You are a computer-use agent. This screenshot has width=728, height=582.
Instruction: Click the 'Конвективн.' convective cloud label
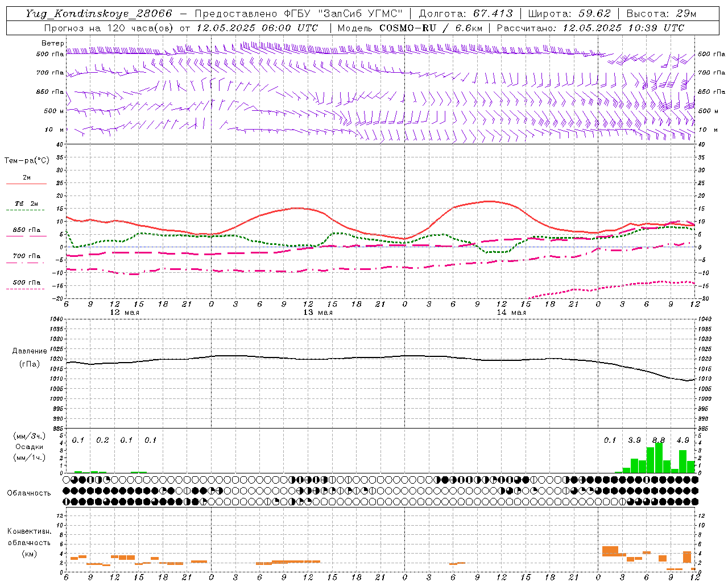pyautogui.click(x=30, y=531)
